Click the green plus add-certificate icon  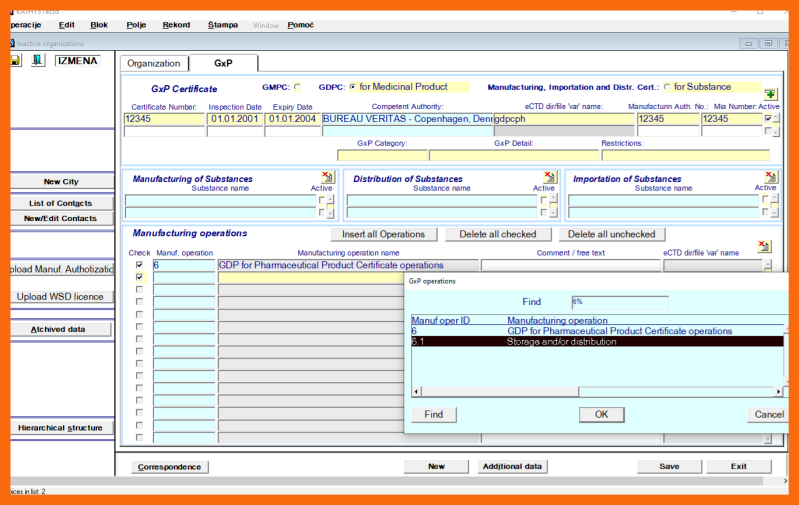click(x=770, y=94)
